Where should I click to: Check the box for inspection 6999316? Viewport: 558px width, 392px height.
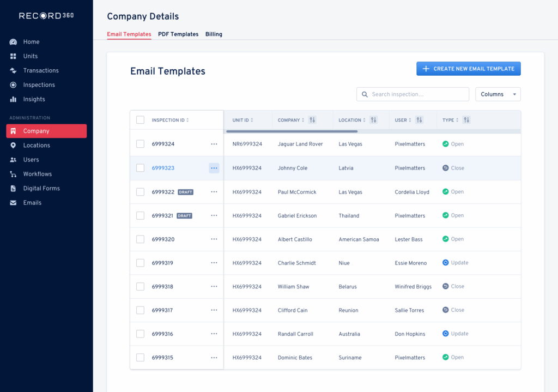140,334
